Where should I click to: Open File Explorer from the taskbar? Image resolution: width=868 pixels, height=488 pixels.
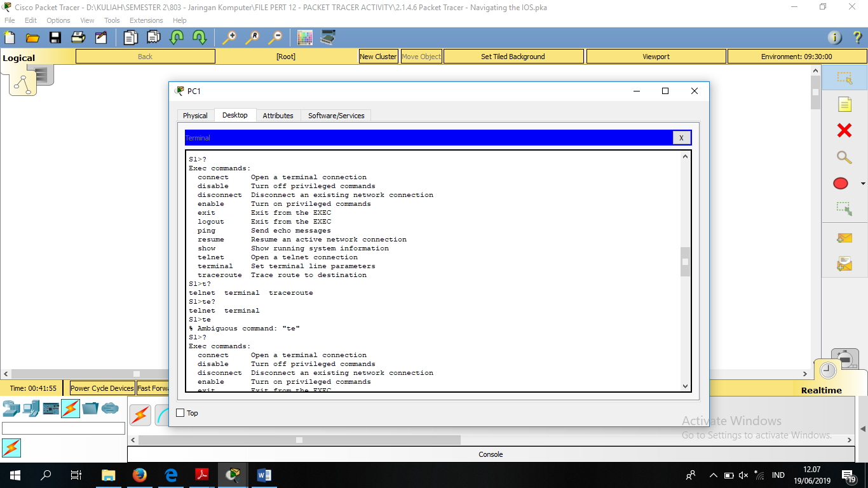(109, 475)
